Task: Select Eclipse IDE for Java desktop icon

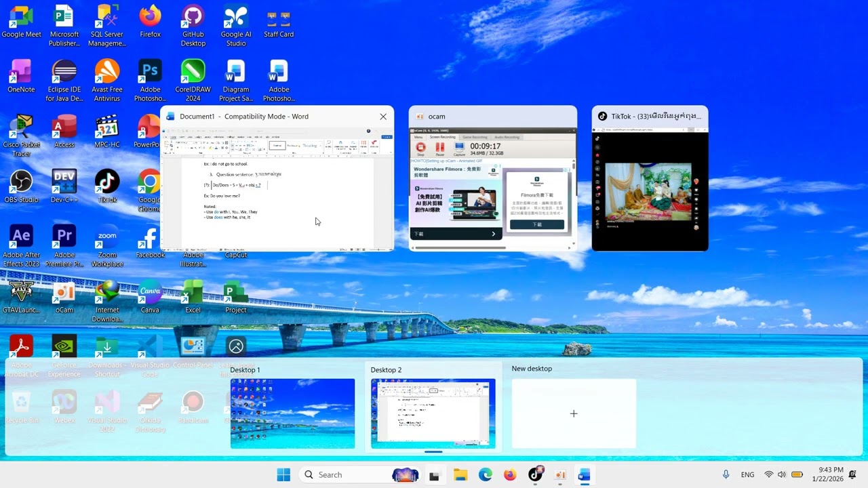Action: tap(64, 81)
